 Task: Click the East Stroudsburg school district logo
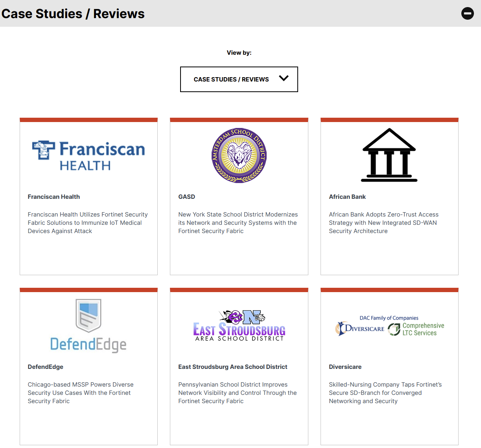point(239,326)
